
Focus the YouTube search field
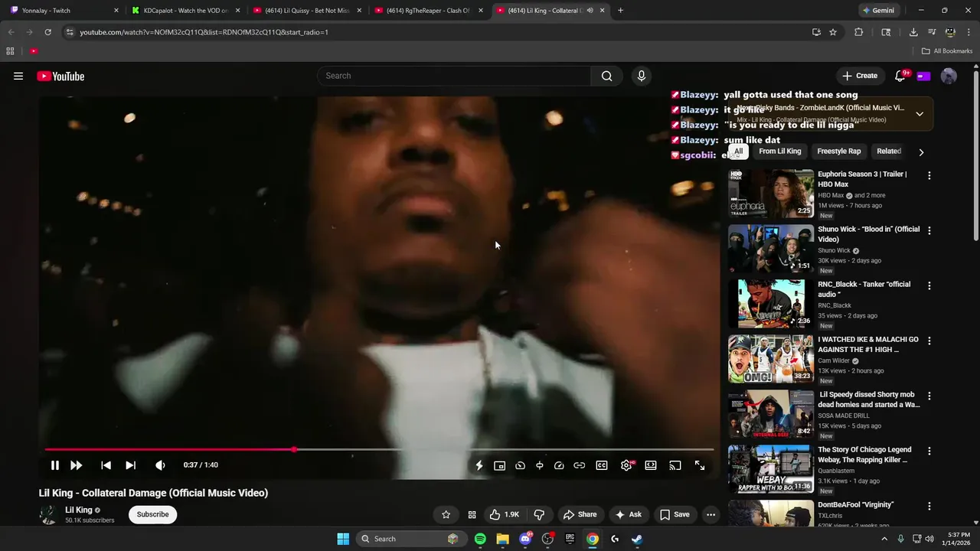click(x=454, y=76)
